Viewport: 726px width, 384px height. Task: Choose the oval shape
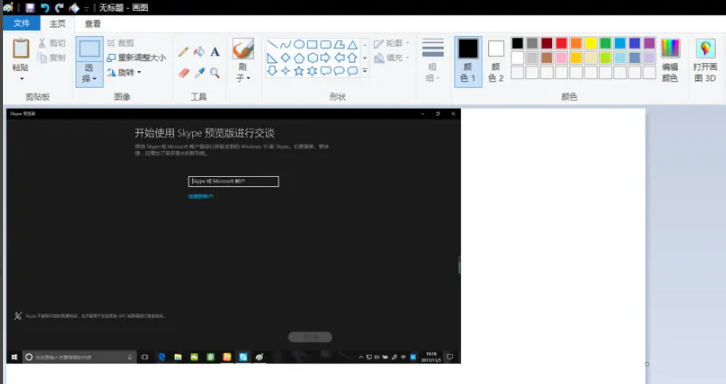point(299,44)
